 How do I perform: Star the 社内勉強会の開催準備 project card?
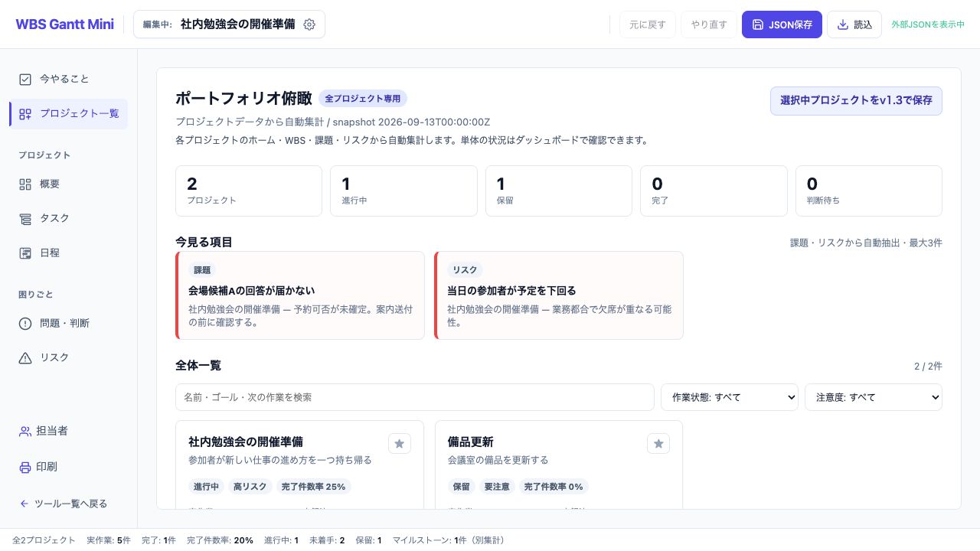[x=400, y=443]
